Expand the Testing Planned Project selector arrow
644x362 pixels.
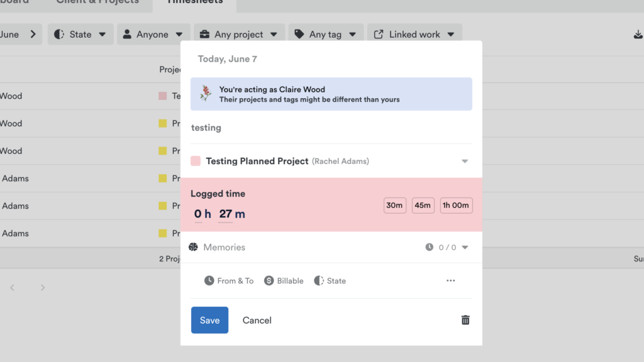[x=465, y=162]
